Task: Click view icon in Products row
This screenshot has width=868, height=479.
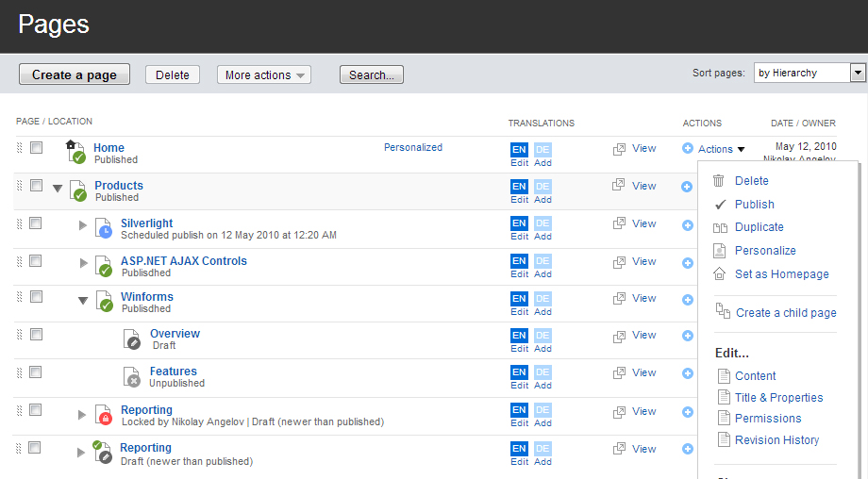Action: (x=619, y=186)
